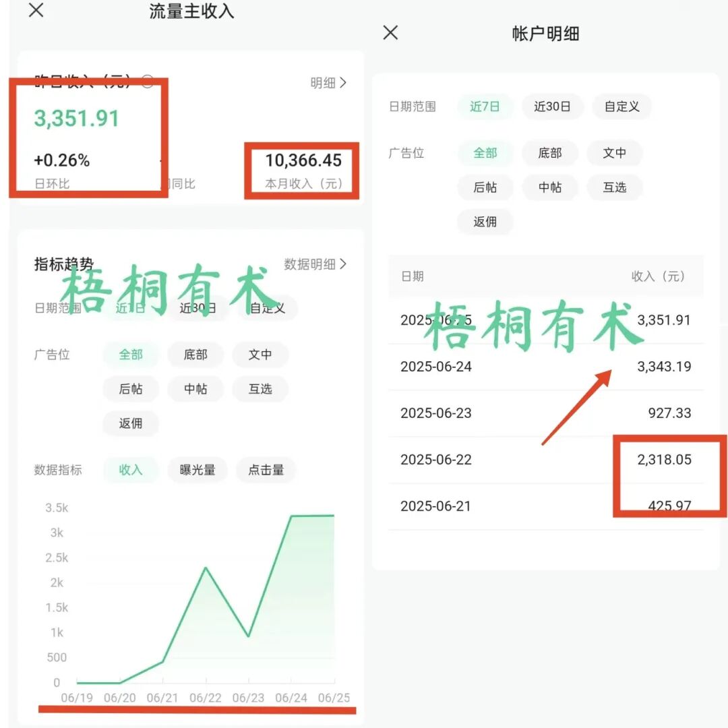Filter by 底部 ad position in 帐户明细
Viewport: 728px width, 728px height.
(550, 153)
